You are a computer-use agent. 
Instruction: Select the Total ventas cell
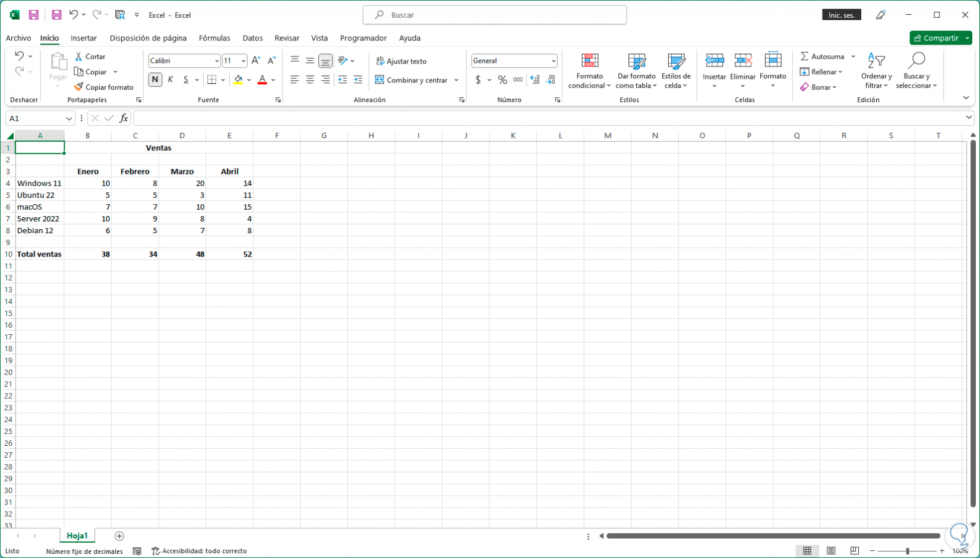pos(40,254)
